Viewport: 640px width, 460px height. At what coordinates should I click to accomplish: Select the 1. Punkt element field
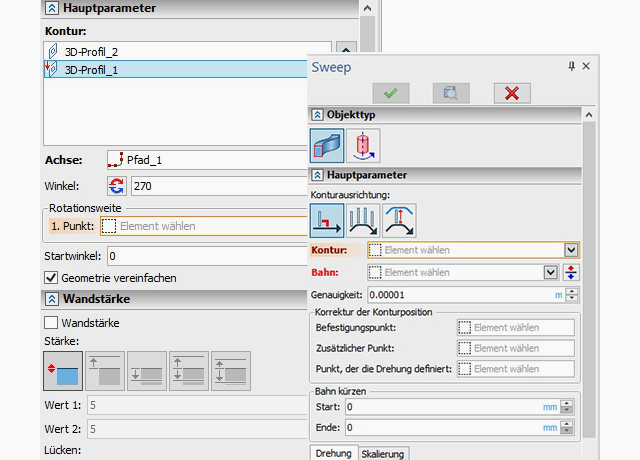204,226
